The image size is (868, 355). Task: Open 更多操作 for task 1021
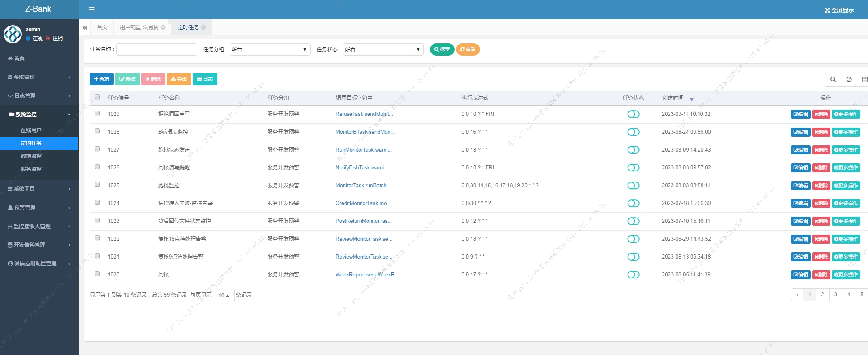point(846,257)
